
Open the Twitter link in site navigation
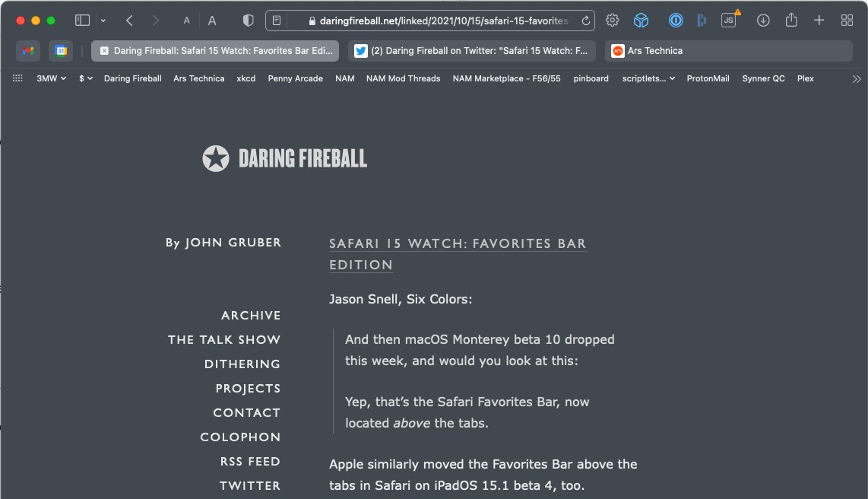249,486
